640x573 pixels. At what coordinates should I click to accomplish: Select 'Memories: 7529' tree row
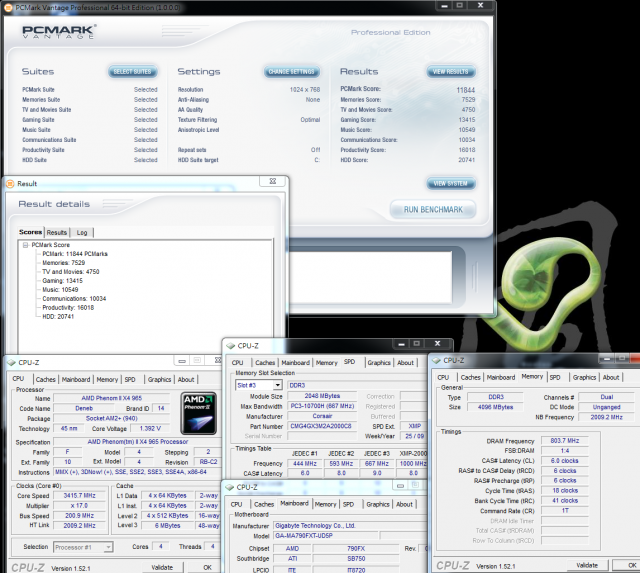pyautogui.click(x=64, y=263)
